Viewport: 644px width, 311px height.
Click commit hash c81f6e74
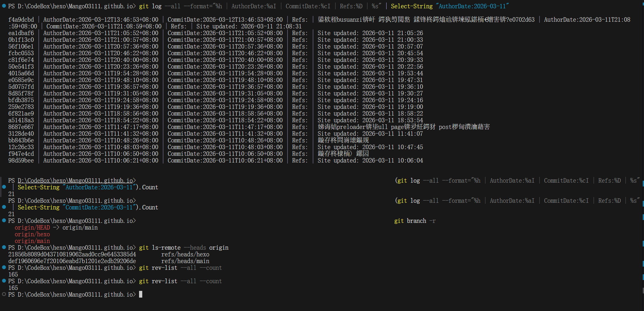tap(21, 60)
